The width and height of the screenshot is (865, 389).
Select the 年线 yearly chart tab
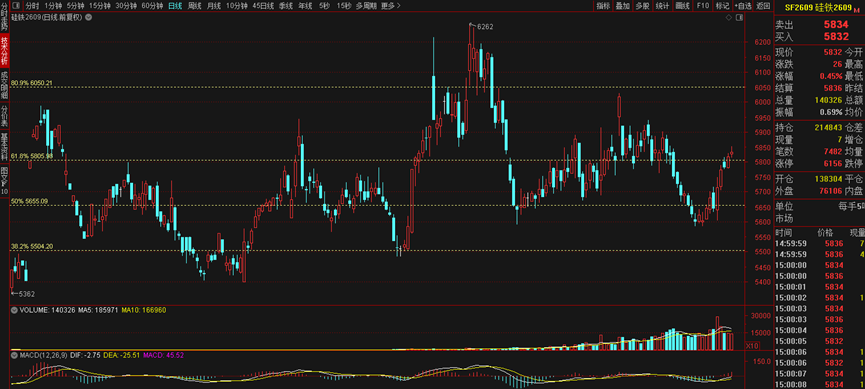pyautogui.click(x=305, y=6)
